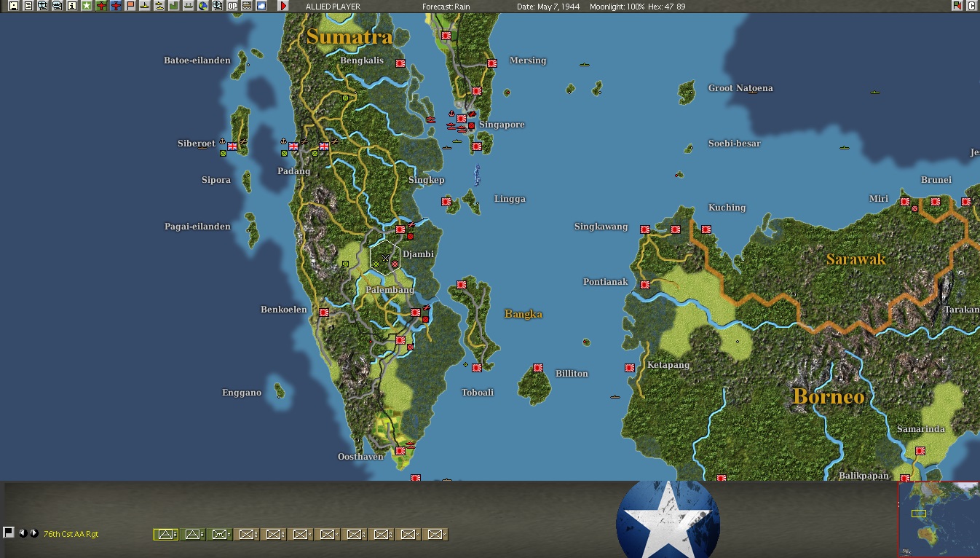Click the Padang city label
Screen dimensions: 980x558
tap(294, 171)
